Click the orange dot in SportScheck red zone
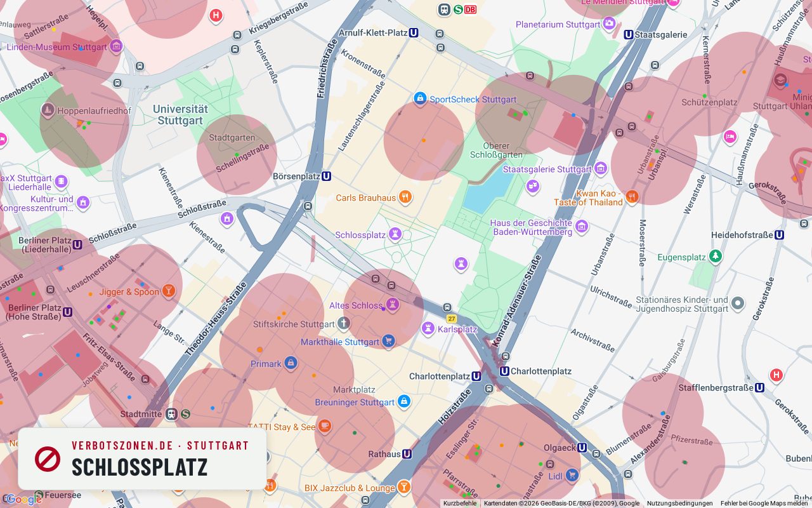 click(424, 140)
